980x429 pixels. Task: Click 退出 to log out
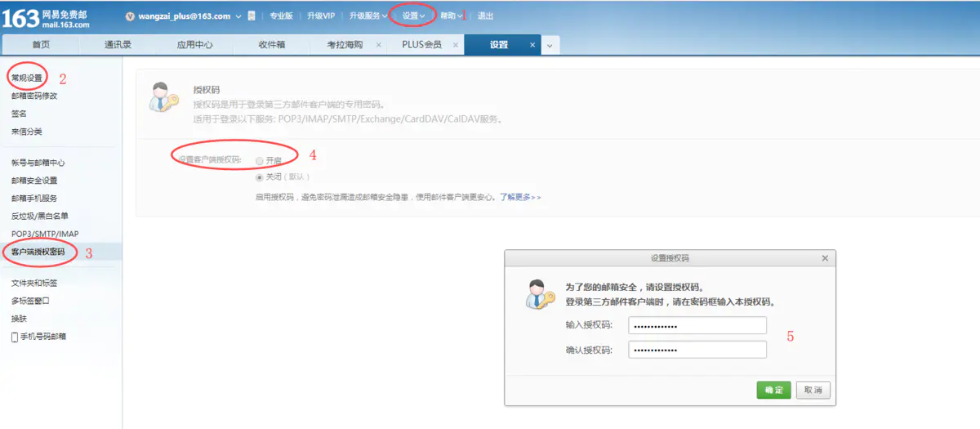click(x=485, y=16)
